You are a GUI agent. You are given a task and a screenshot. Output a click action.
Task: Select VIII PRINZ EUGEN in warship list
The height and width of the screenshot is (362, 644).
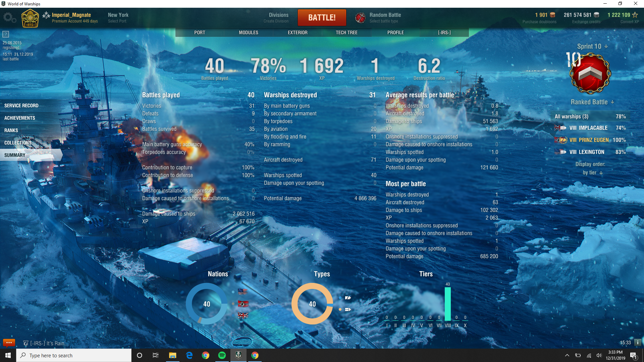coord(589,140)
